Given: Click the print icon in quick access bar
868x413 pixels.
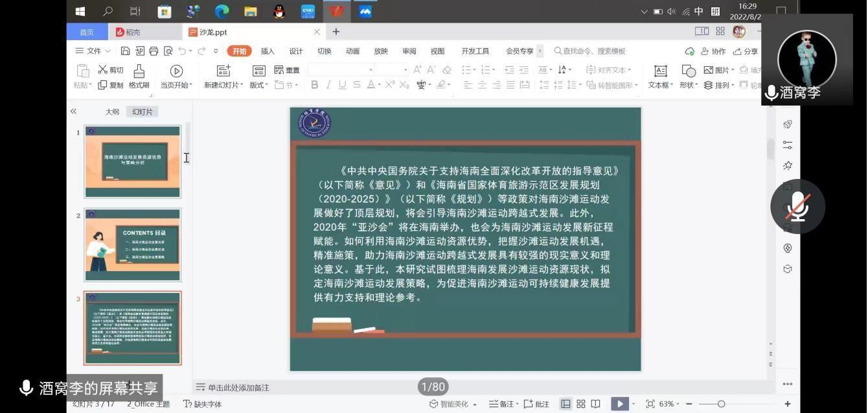Looking at the screenshot, I should (x=154, y=51).
